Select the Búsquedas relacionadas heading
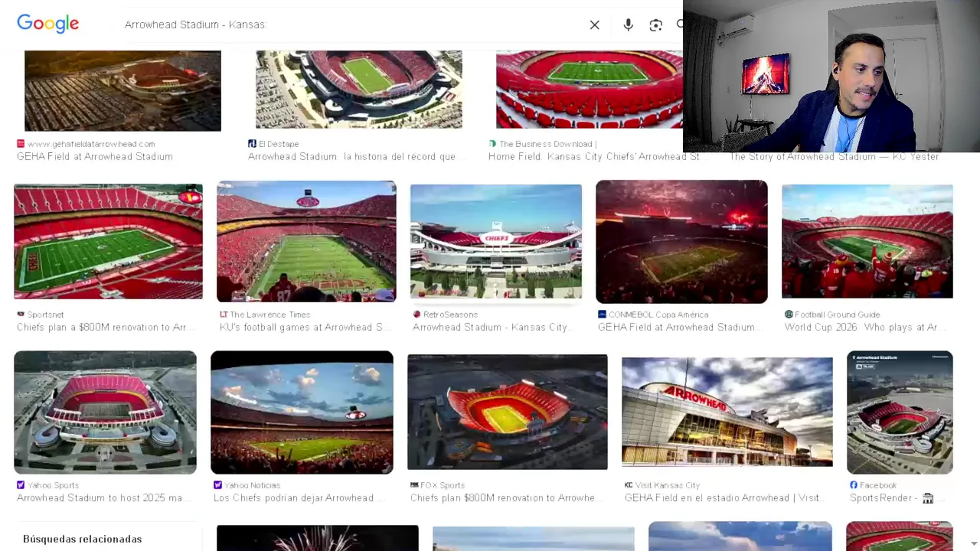This screenshot has height=551, width=980. [x=83, y=539]
